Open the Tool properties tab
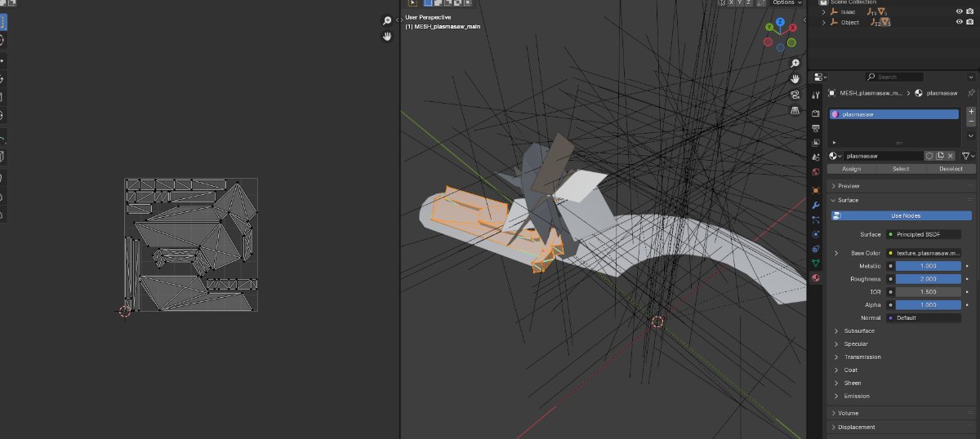This screenshot has height=439, width=980. point(815,95)
